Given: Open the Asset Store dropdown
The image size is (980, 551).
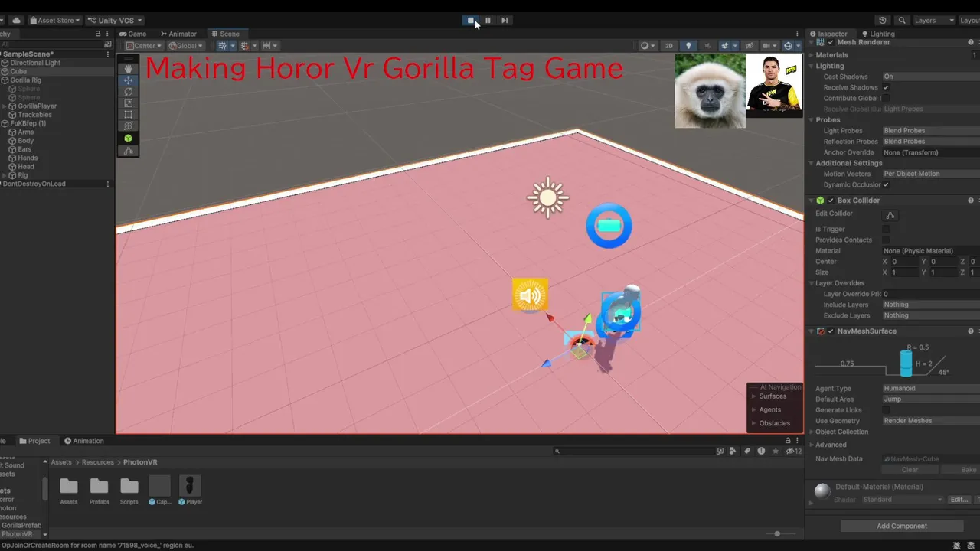Looking at the screenshot, I should (x=55, y=21).
